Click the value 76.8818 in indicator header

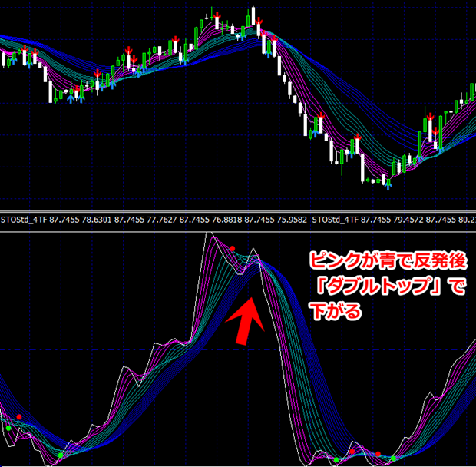226,220
